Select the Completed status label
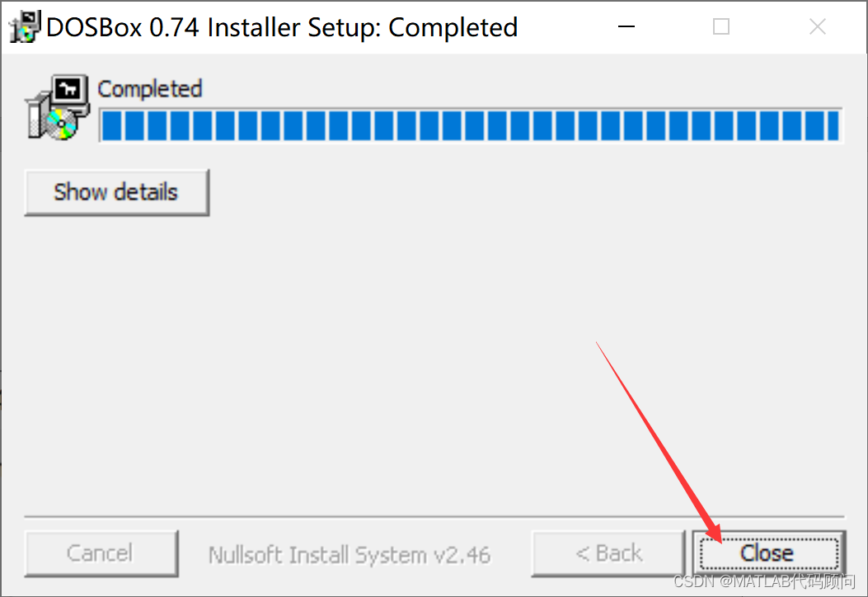The height and width of the screenshot is (597, 868). click(149, 88)
